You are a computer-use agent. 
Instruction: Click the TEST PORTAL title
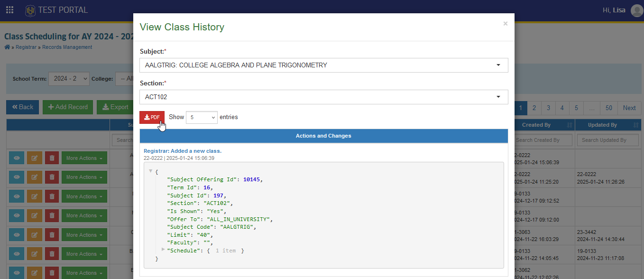(63, 10)
